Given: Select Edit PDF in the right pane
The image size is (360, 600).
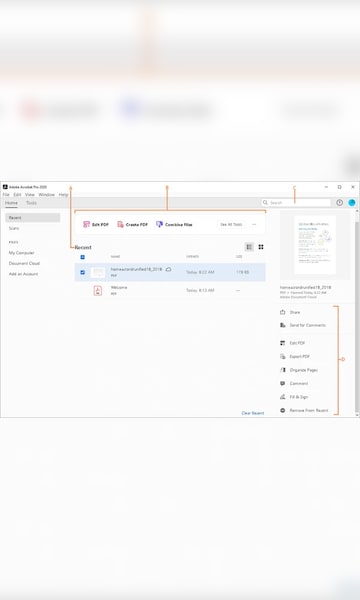Looking at the screenshot, I should pos(293,343).
